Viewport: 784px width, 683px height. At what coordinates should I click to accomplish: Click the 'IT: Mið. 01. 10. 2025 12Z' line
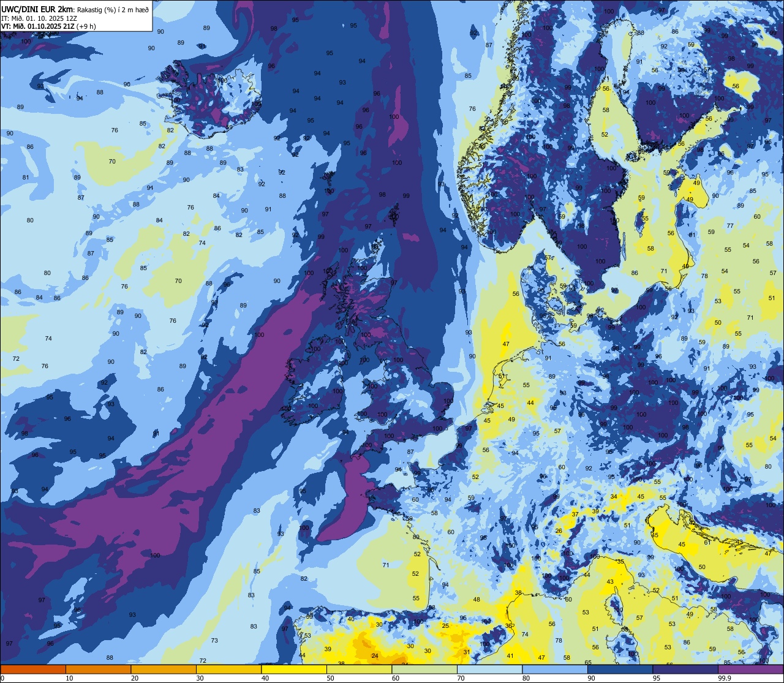[x=39, y=18]
